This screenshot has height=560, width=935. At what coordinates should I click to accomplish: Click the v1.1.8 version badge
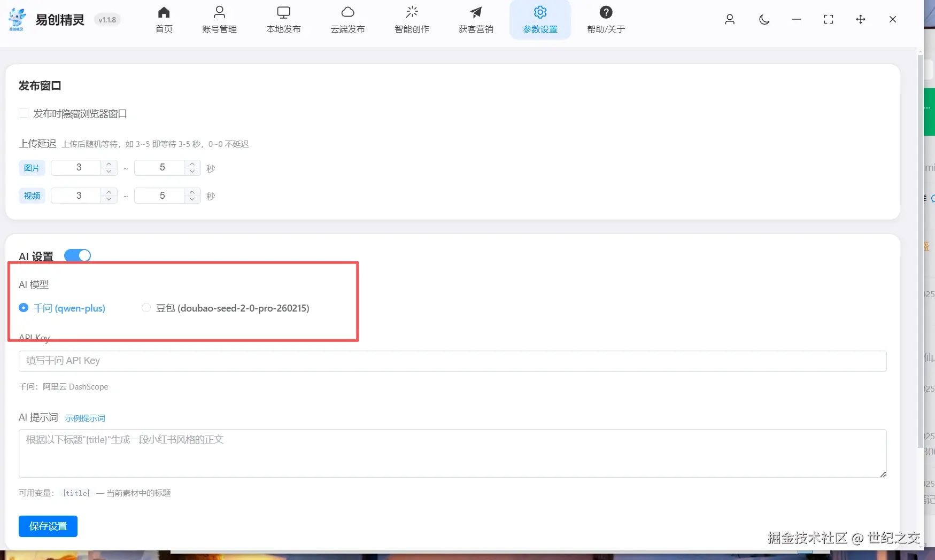[107, 20]
